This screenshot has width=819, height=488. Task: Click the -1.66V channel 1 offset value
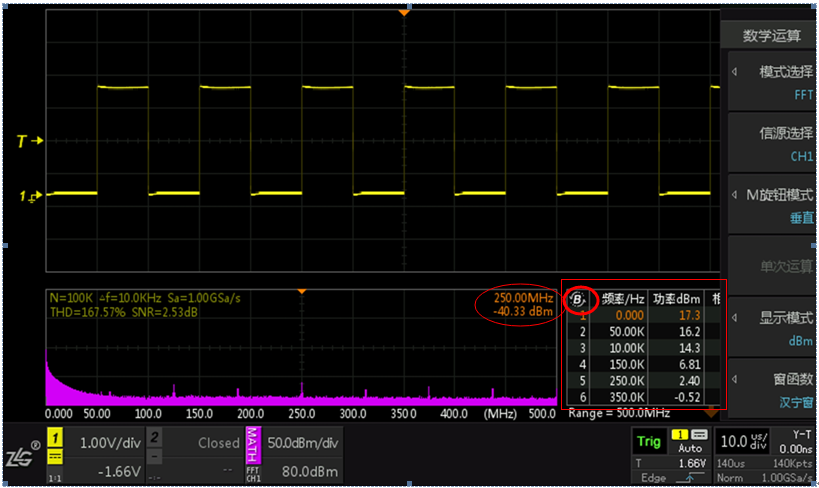tap(119, 471)
